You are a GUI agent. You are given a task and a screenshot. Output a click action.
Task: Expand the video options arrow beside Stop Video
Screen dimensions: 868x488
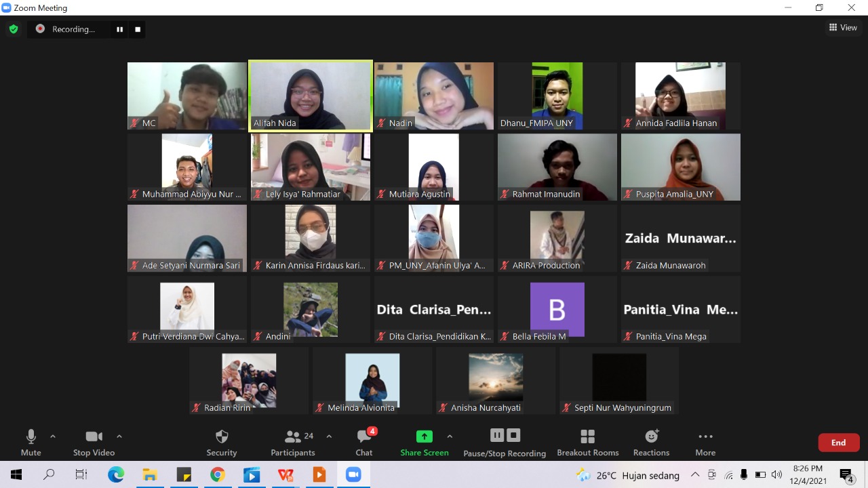(119, 436)
